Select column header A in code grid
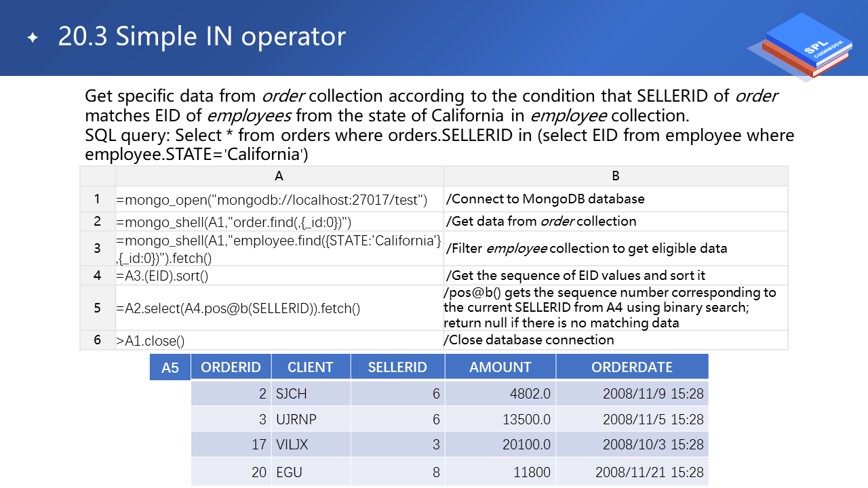 tap(279, 176)
